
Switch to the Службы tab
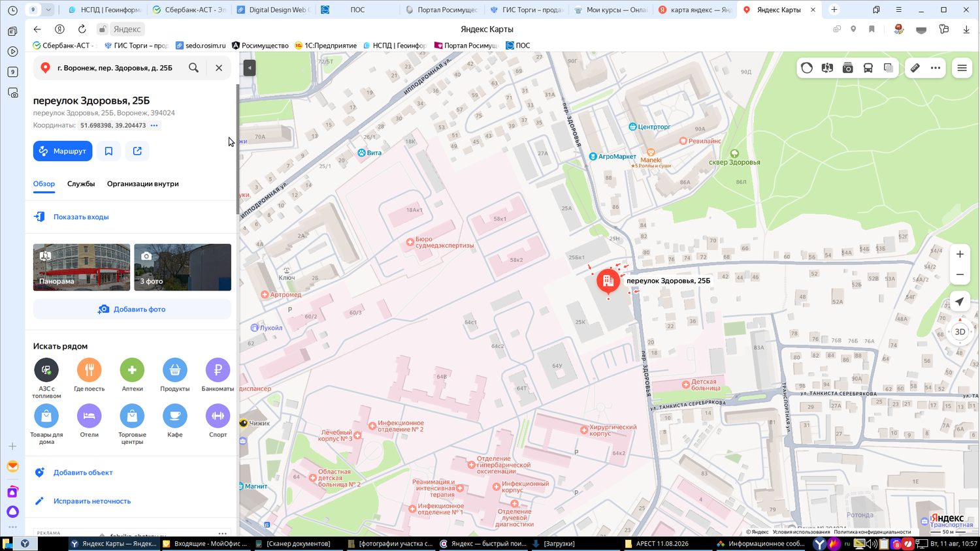point(81,184)
